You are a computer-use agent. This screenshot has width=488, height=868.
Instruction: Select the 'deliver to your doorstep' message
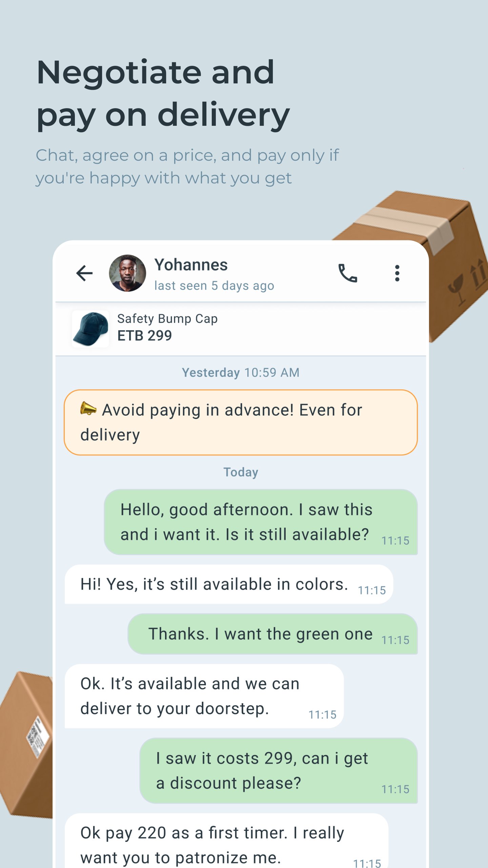pos(204,696)
